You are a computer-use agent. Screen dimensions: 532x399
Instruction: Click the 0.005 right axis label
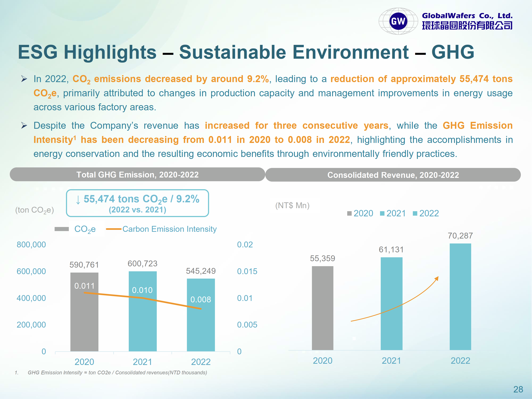click(x=247, y=325)
